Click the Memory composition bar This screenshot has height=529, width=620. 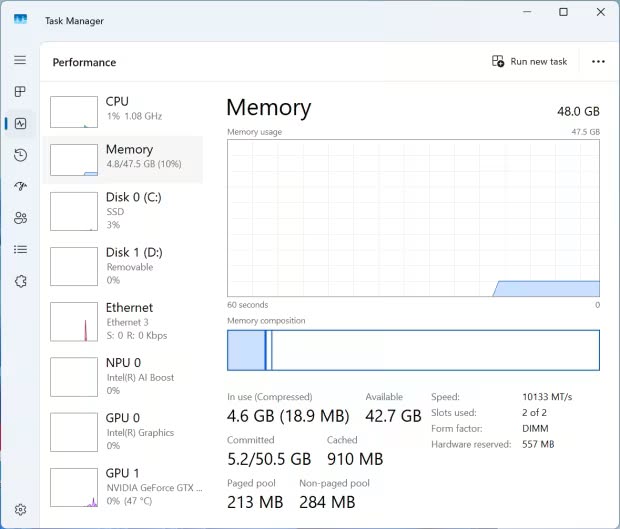click(413, 351)
